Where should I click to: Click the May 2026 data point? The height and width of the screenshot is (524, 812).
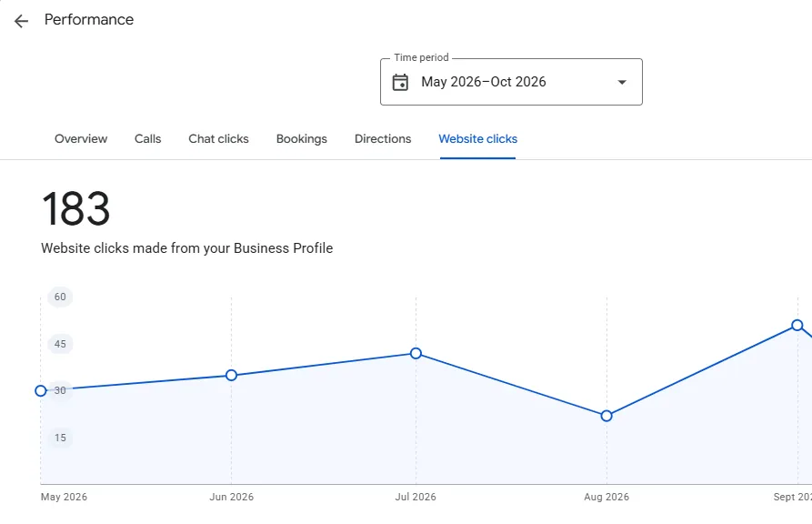41,391
